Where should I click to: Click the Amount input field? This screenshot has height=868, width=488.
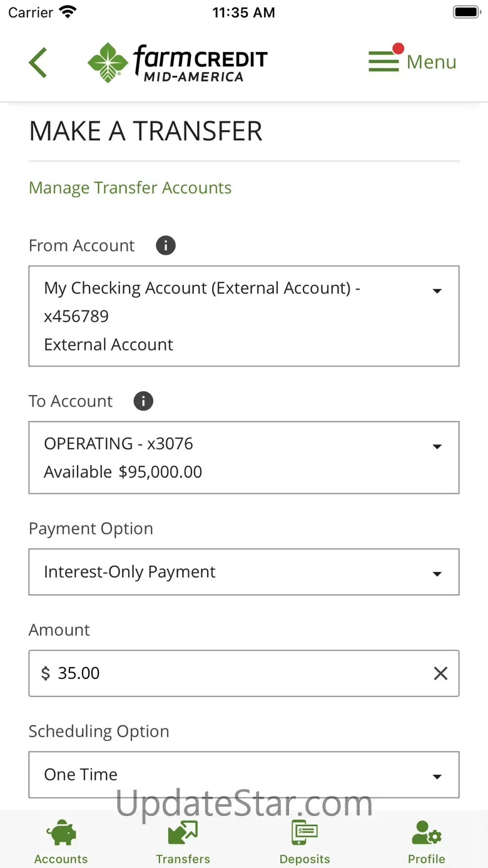231,673
